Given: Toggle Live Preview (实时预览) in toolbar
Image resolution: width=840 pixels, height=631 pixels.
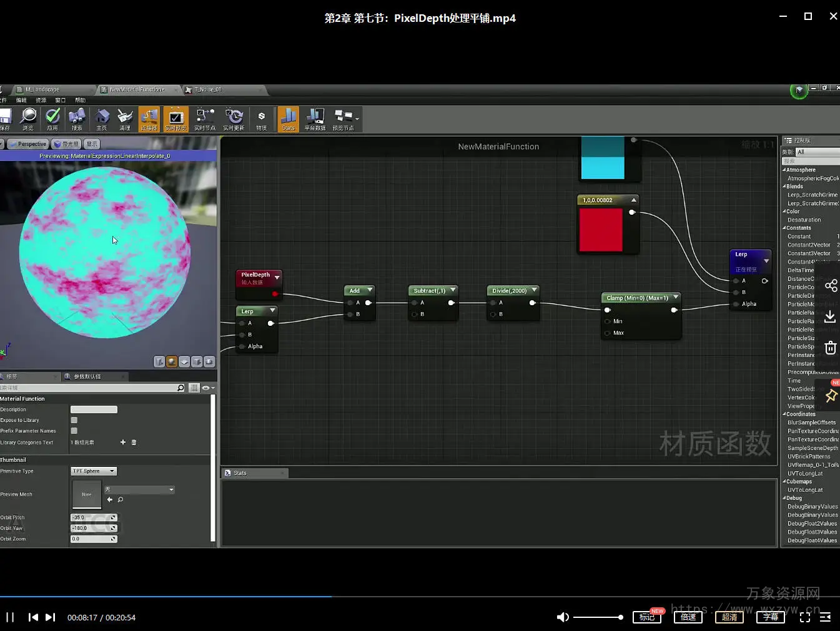Looking at the screenshot, I should point(175,119).
